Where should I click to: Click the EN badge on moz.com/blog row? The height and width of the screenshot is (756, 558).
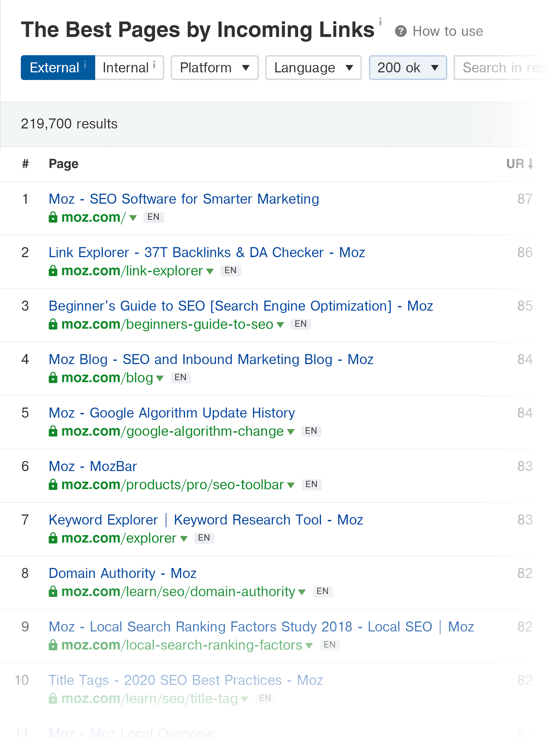point(180,377)
